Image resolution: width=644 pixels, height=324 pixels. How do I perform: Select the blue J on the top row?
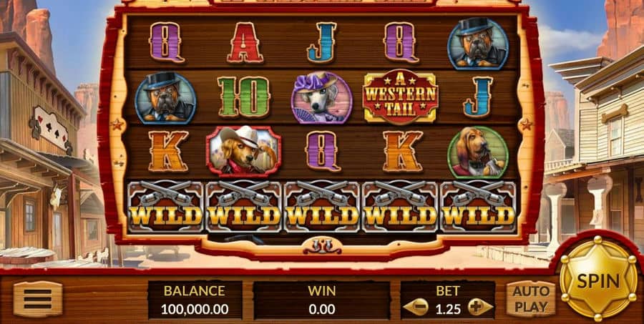click(x=321, y=42)
